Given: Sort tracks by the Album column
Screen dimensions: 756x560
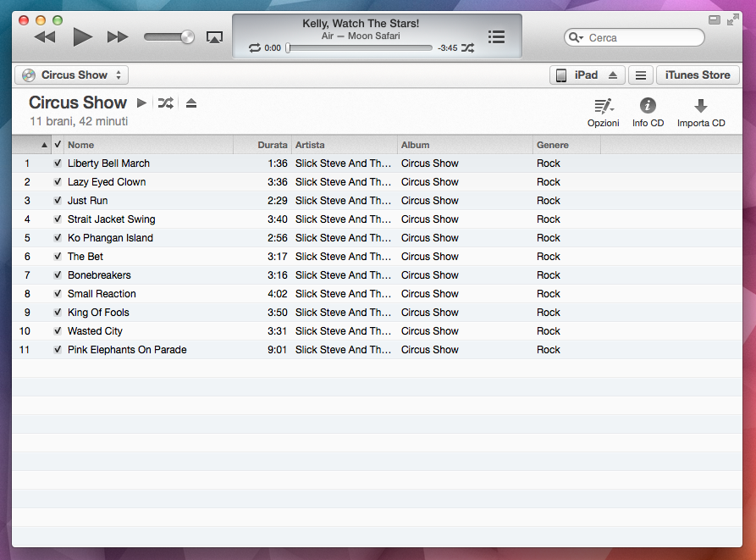Looking at the screenshot, I should click(x=466, y=145).
